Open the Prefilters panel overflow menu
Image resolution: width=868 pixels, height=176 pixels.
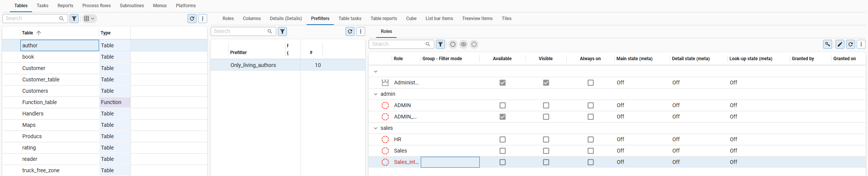click(361, 31)
